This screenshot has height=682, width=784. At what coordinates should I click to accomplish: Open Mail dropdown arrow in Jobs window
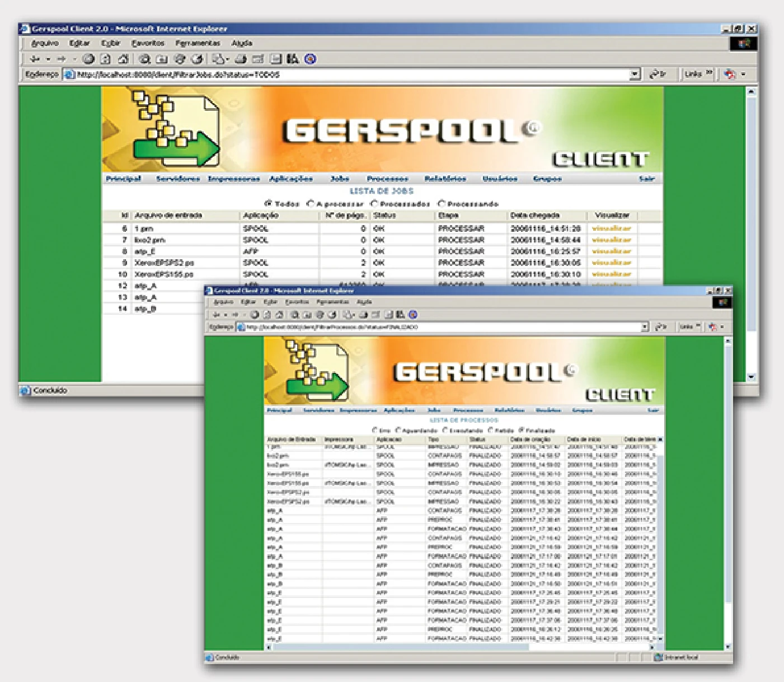(x=228, y=59)
